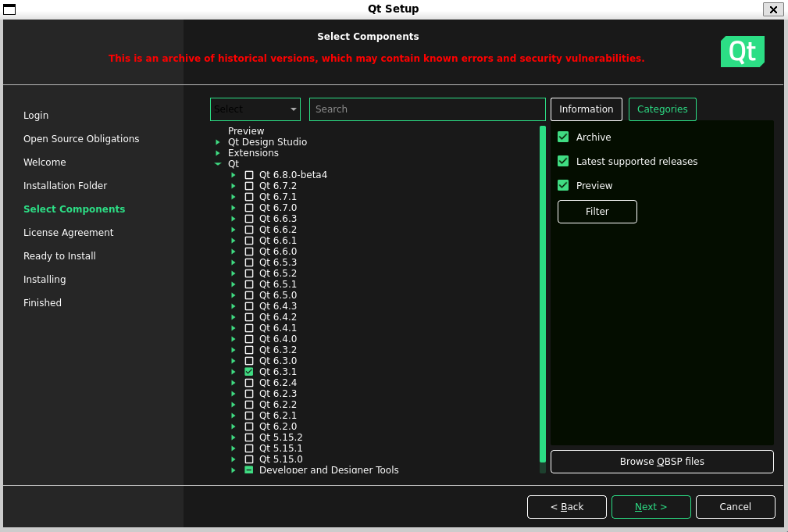This screenshot has width=788, height=532.
Task: Click the component tree vertical scrollbar
Action: pyautogui.click(x=543, y=295)
